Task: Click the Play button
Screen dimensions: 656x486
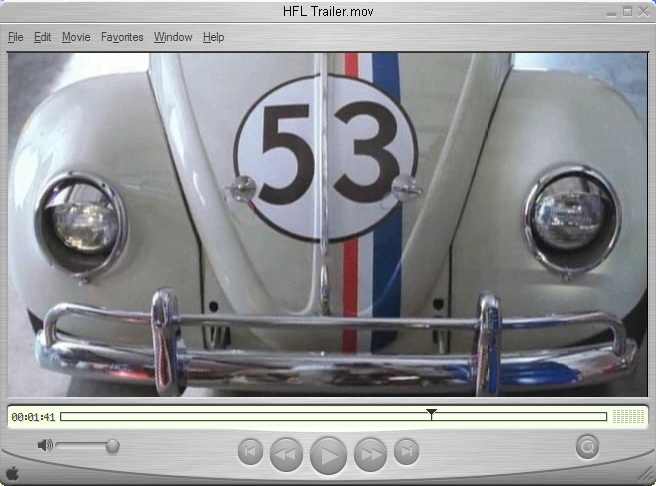Action: click(328, 455)
